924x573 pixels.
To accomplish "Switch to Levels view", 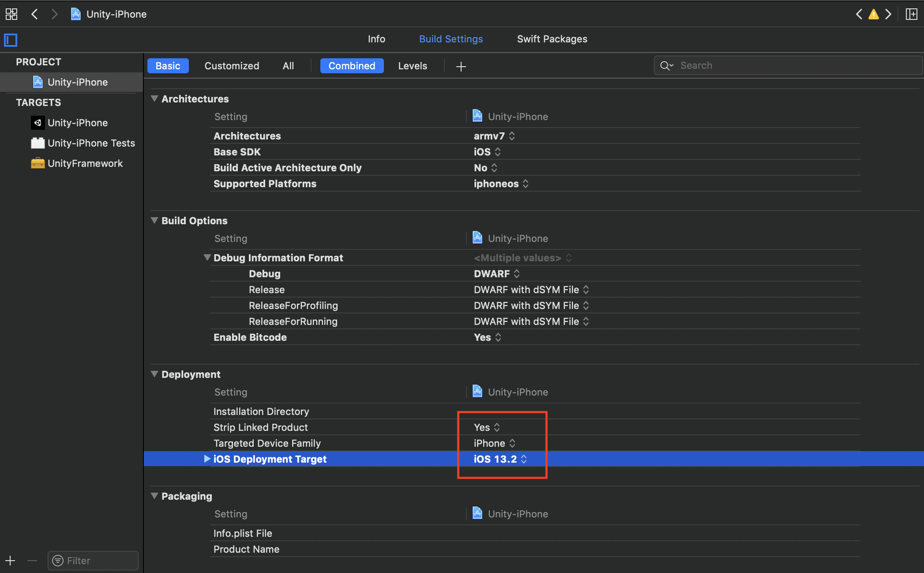I will [412, 66].
